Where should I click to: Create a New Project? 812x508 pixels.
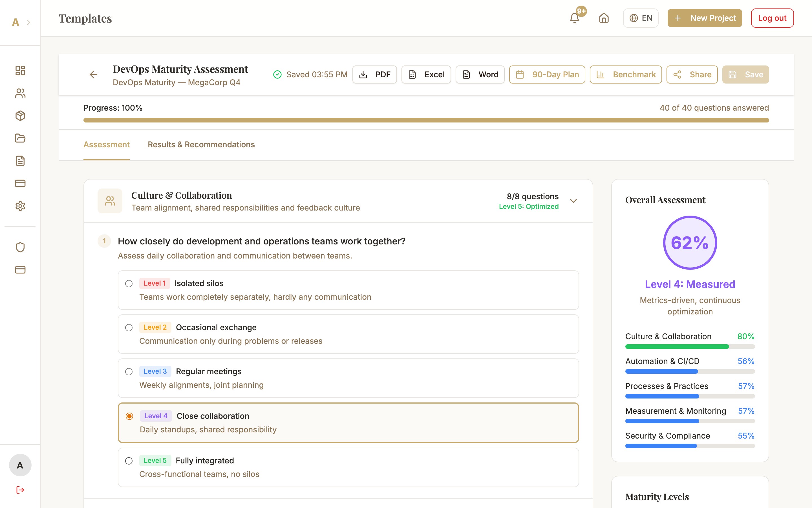705,18
